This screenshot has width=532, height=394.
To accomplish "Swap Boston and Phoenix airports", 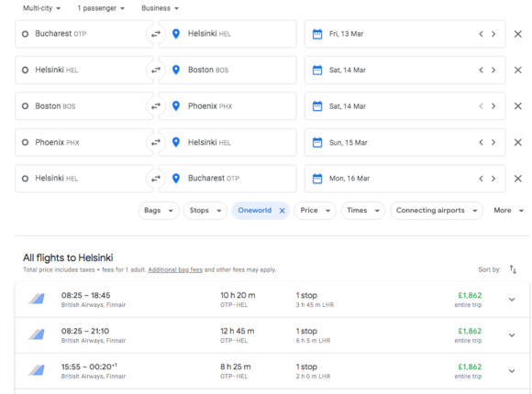I will pos(156,106).
